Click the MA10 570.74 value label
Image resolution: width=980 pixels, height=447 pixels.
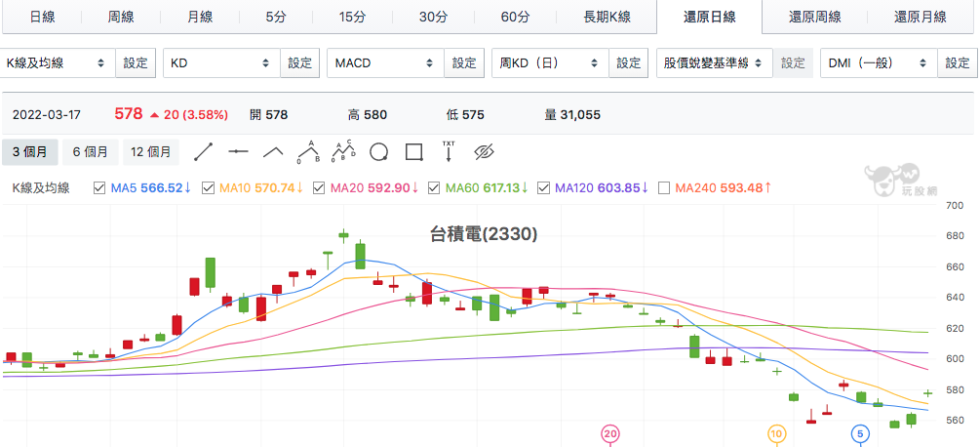[x=261, y=187]
